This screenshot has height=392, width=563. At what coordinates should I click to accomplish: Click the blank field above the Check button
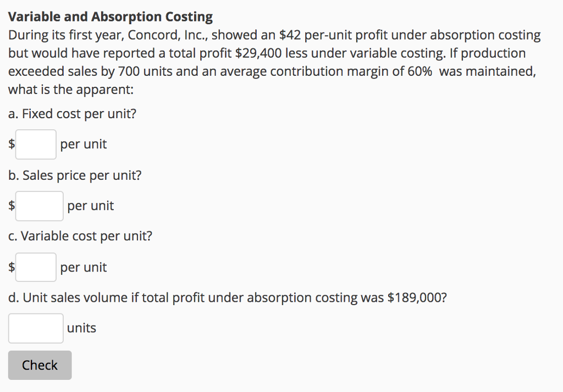click(35, 328)
